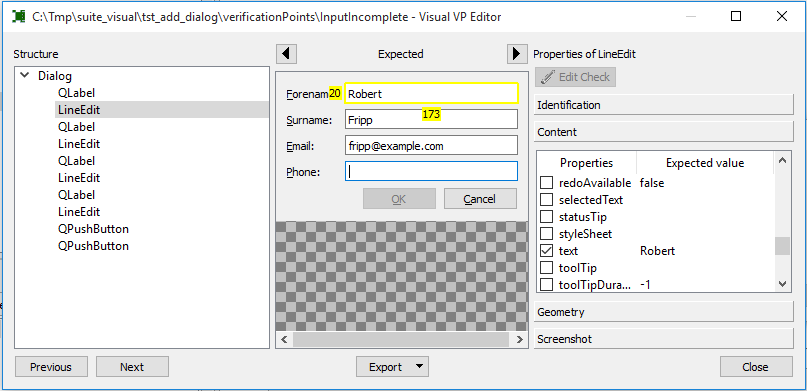
Task: Click Cancel in the expected dialog preview
Action: (x=480, y=199)
